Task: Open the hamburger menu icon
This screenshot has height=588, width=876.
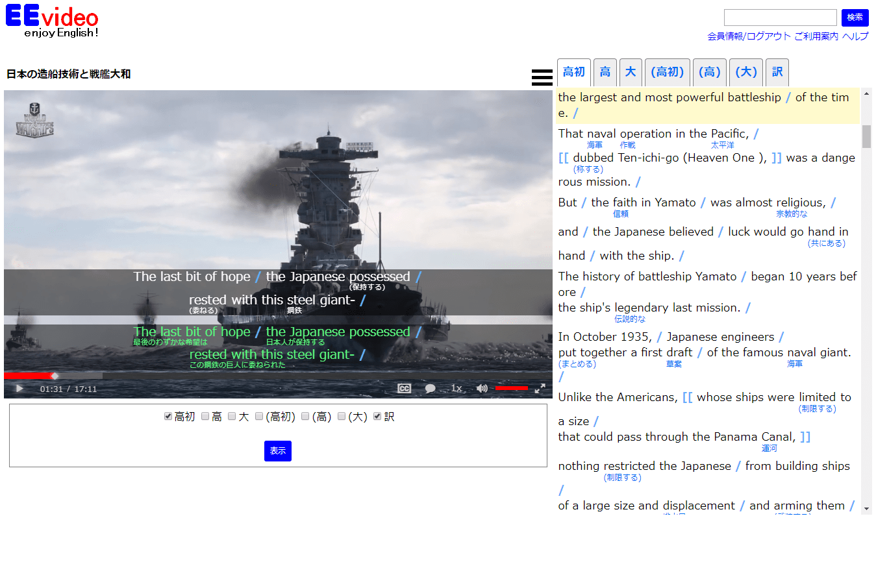Action: 542,77
